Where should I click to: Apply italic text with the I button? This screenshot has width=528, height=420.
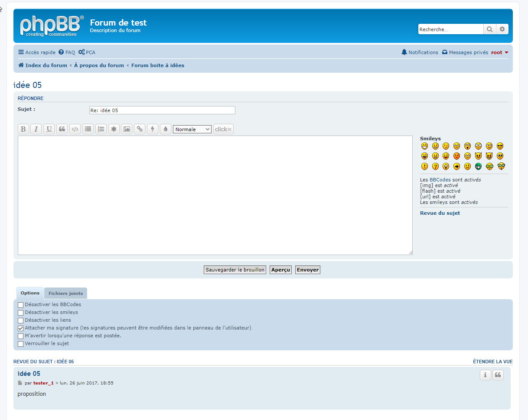click(x=36, y=129)
